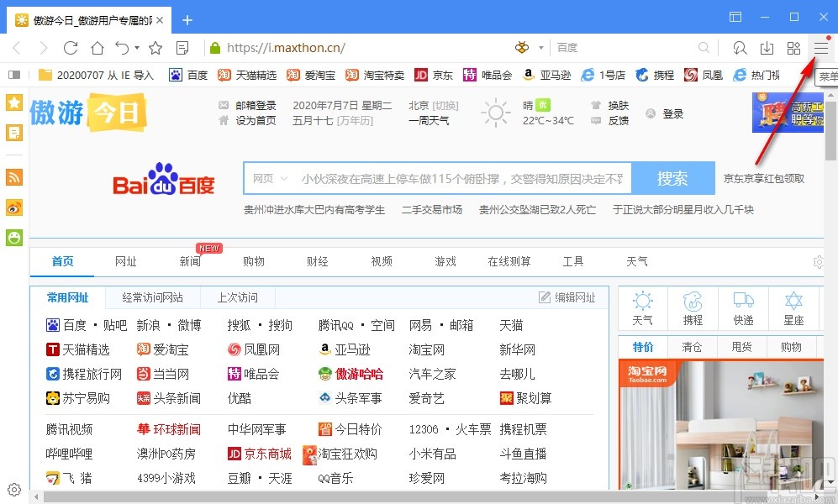Click the blue 搜索 button
838x504 pixels.
673,178
